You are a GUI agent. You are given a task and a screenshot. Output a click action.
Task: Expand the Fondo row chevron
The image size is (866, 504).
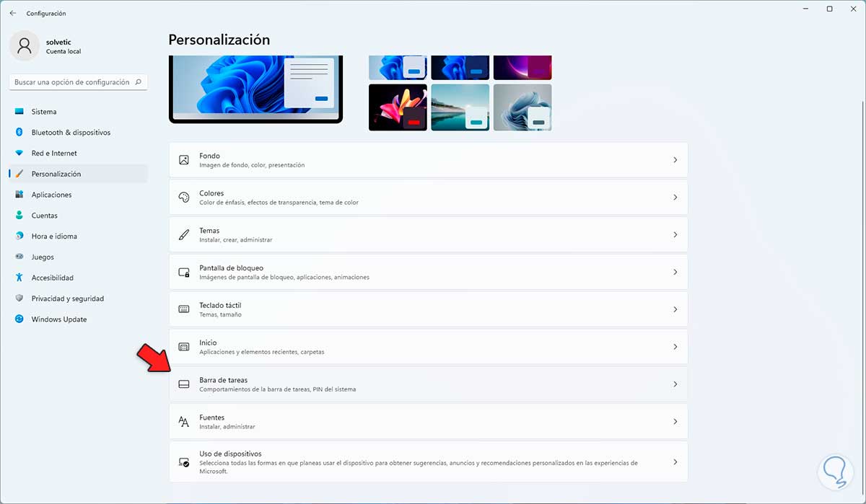[x=675, y=160]
